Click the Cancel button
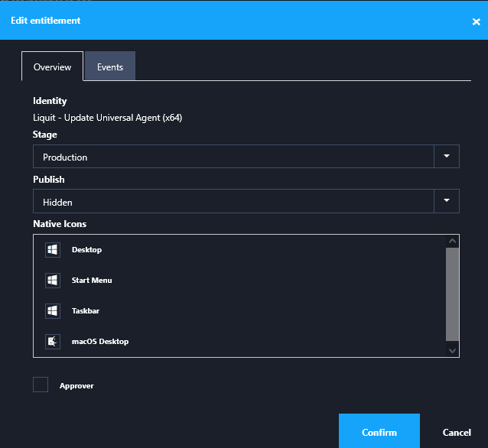 click(457, 432)
